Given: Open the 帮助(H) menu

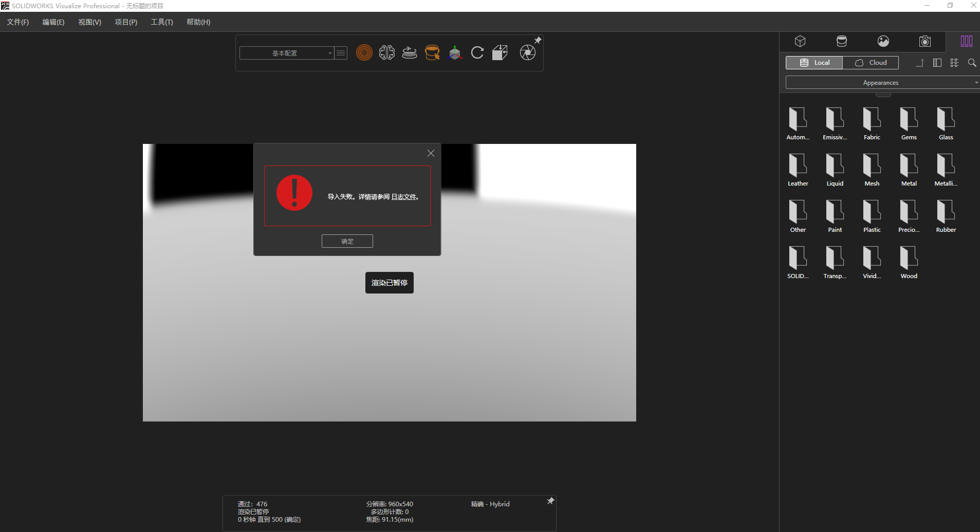Looking at the screenshot, I should [198, 22].
